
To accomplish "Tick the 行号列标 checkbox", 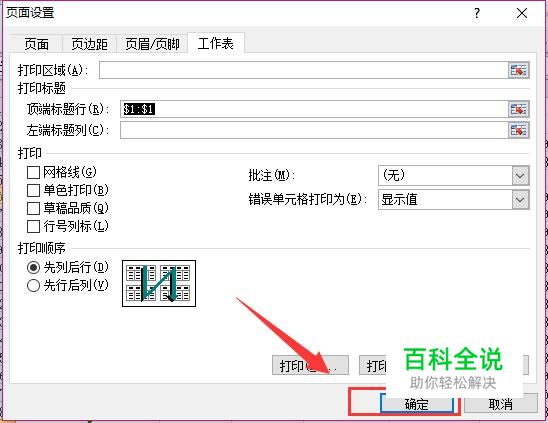I will [x=33, y=227].
